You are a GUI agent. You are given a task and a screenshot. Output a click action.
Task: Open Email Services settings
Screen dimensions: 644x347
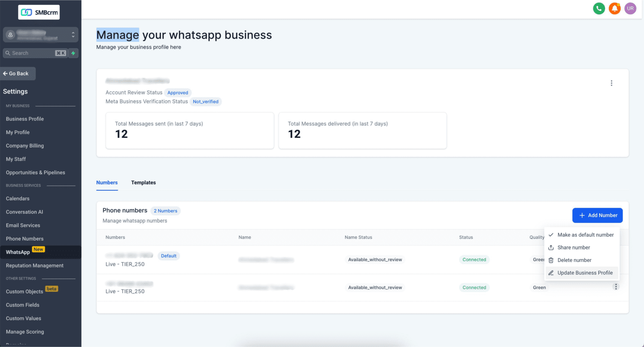pyautogui.click(x=23, y=225)
